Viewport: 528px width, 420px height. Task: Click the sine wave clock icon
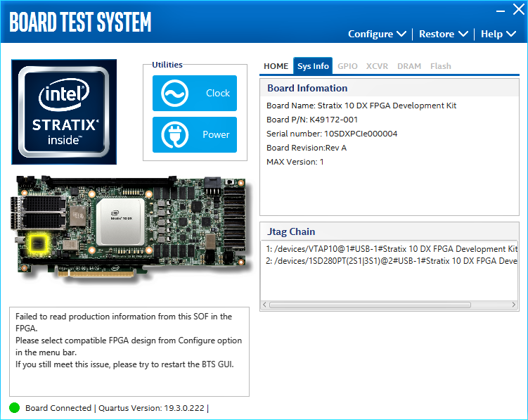click(174, 94)
